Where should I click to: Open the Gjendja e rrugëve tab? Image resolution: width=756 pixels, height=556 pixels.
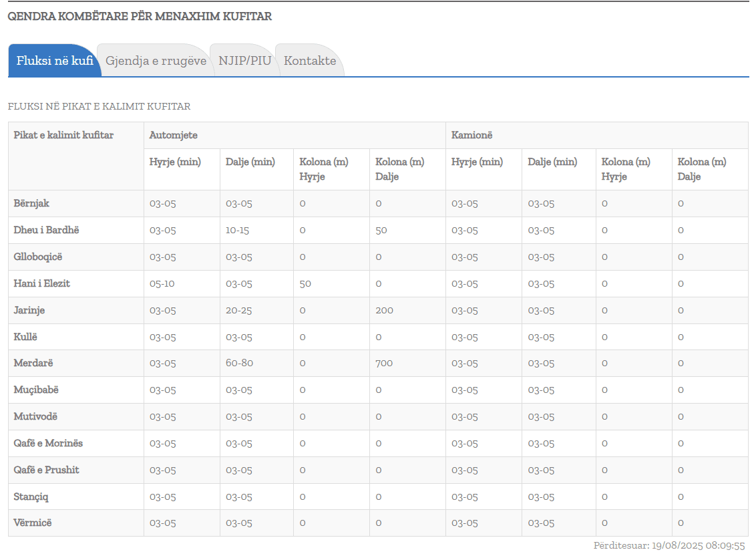pyautogui.click(x=156, y=61)
